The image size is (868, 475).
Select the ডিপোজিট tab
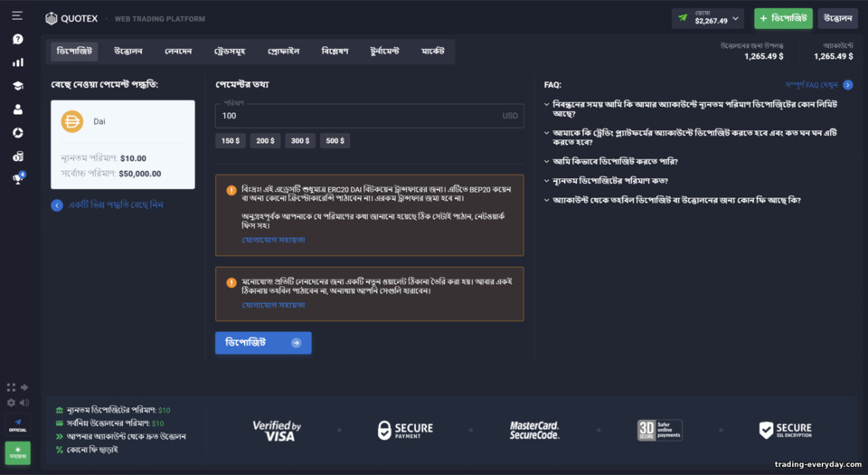(74, 52)
